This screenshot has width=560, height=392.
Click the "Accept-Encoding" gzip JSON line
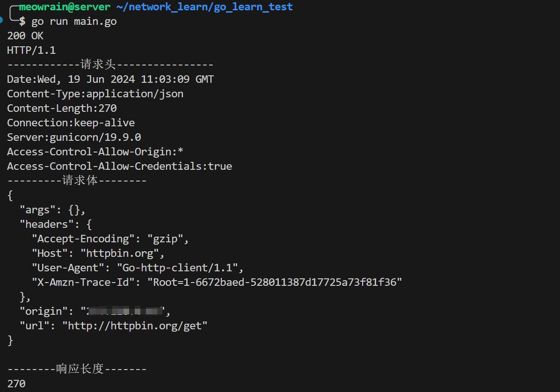tap(110, 239)
